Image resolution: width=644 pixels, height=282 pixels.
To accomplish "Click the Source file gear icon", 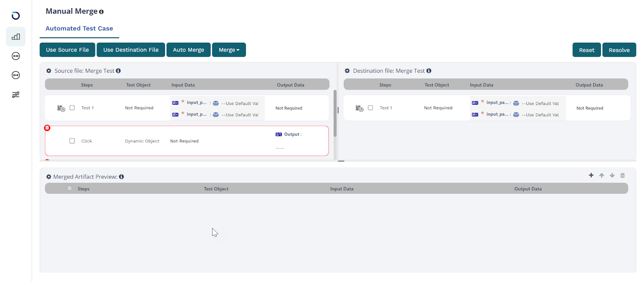I will click(49, 71).
